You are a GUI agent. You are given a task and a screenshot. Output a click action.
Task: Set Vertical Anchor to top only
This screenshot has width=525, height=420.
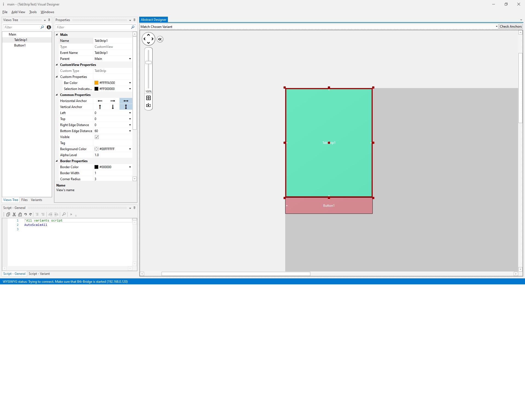tap(100, 107)
